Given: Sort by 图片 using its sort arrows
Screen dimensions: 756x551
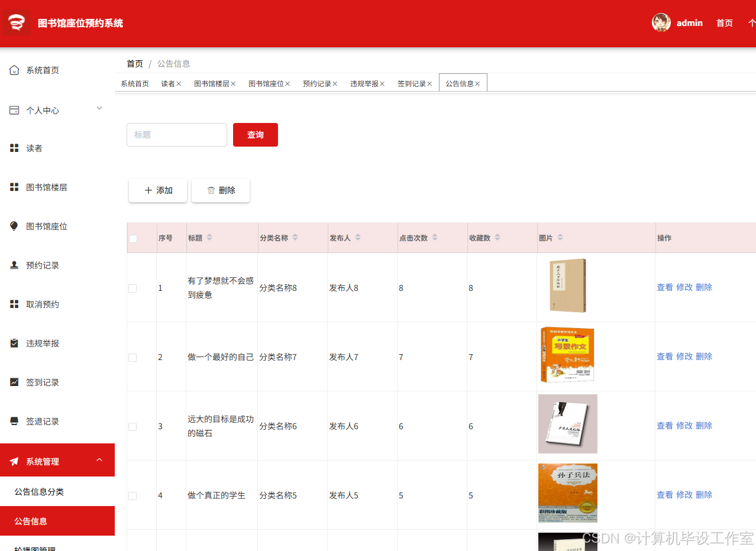Looking at the screenshot, I should point(560,238).
